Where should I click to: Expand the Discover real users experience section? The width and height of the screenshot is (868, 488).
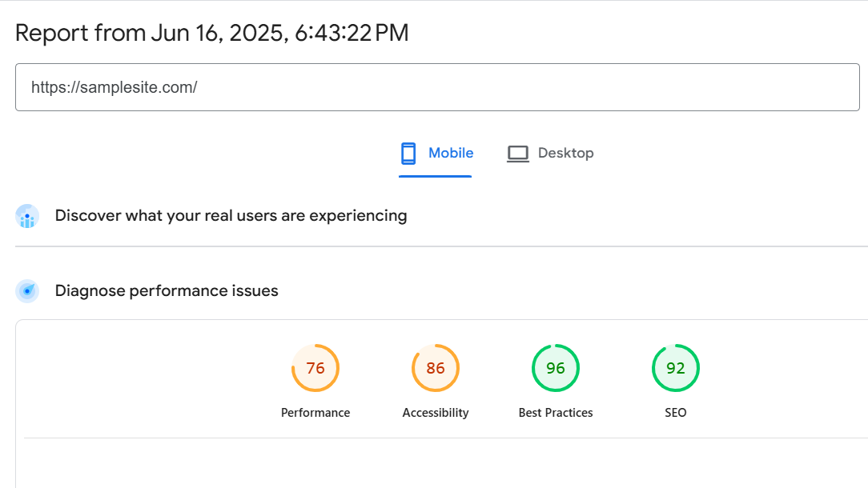(x=231, y=216)
